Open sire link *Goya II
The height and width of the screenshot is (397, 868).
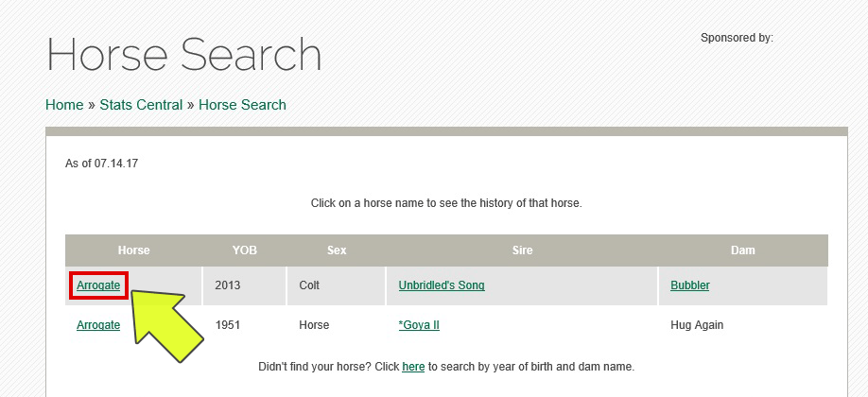pyautogui.click(x=419, y=325)
